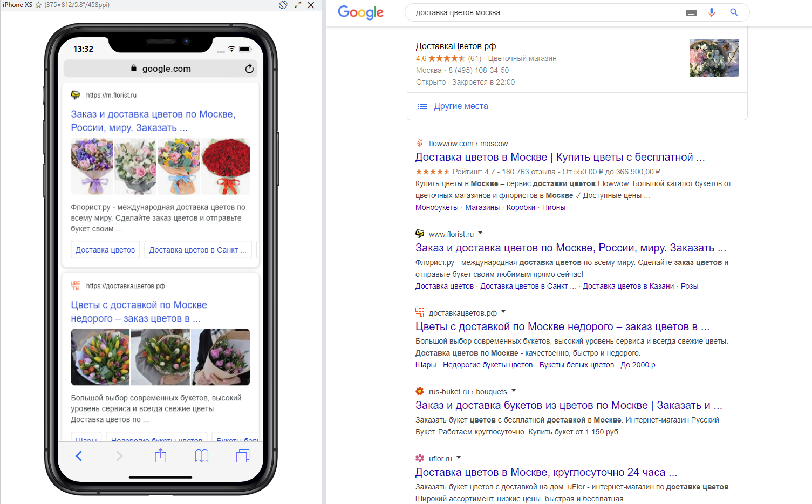Image resolution: width=812 pixels, height=504 pixels.
Task: Open the flower shop photo thumbnail in listing
Action: point(714,58)
